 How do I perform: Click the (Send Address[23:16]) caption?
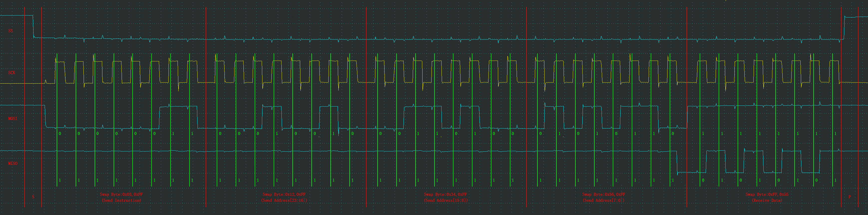coord(284,200)
